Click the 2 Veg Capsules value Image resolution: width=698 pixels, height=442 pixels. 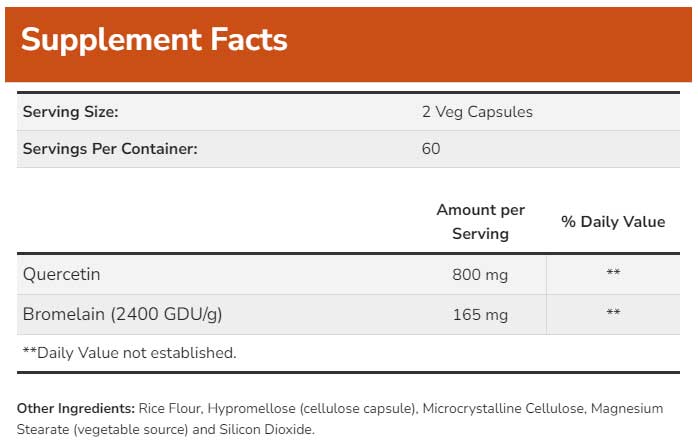pos(477,112)
